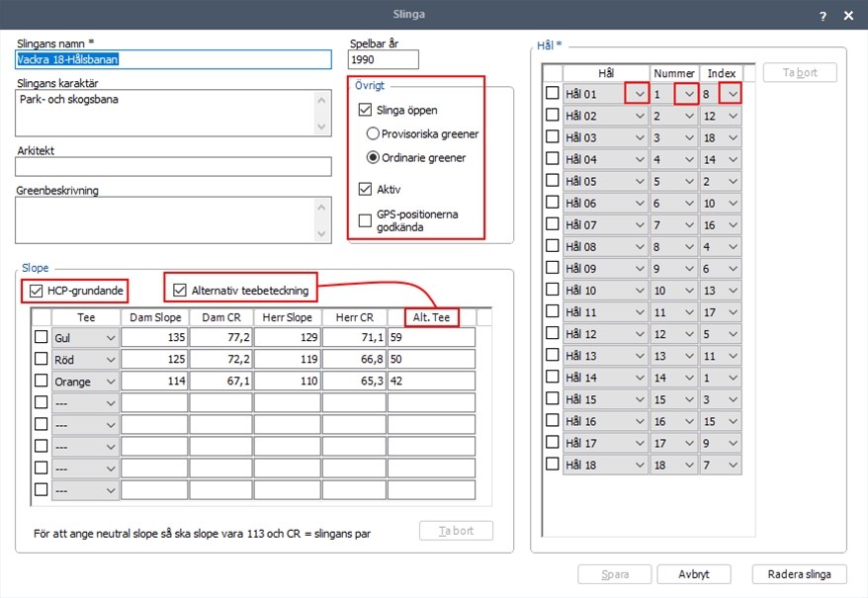Click scroll down arrow in Greenbeskrivning

click(321, 233)
